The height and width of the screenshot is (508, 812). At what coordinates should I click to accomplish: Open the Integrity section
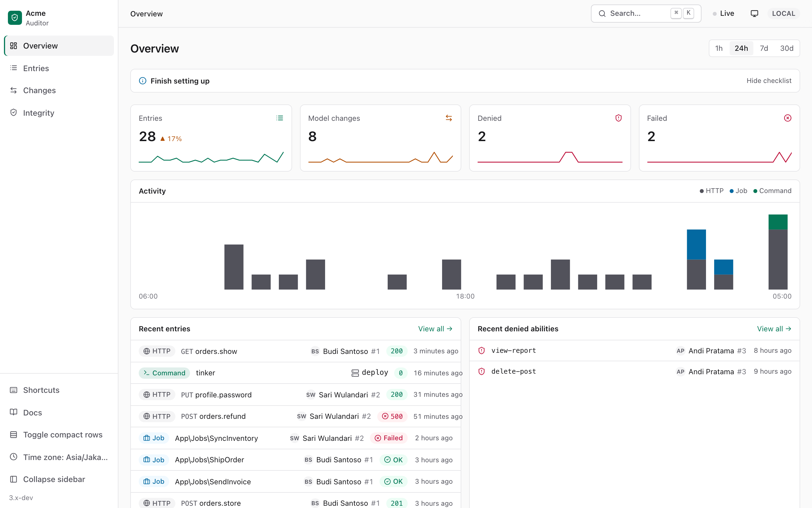(59, 113)
